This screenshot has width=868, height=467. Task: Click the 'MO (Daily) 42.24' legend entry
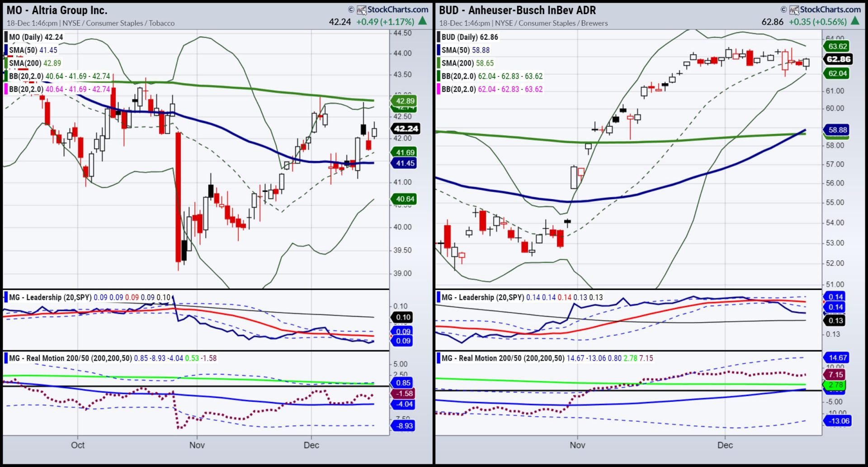pyautogui.click(x=36, y=37)
